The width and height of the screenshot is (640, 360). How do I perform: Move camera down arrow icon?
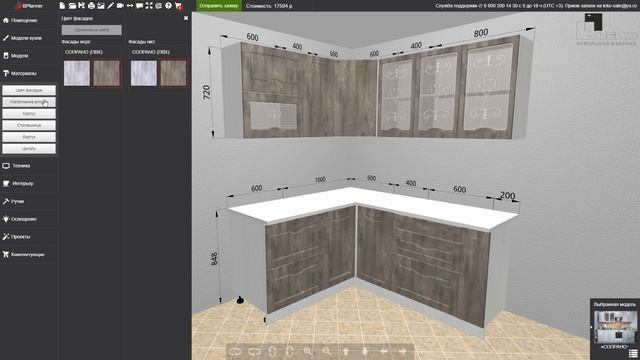click(x=364, y=351)
